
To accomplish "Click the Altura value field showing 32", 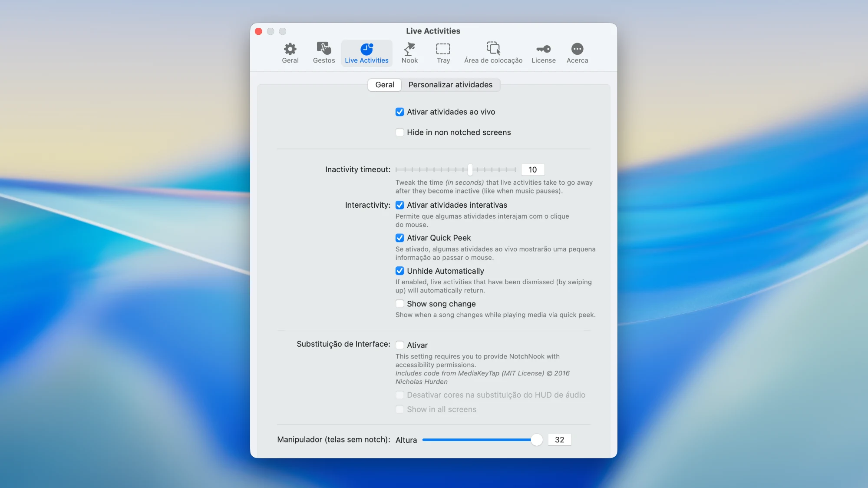I will click(x=559, y=440).
